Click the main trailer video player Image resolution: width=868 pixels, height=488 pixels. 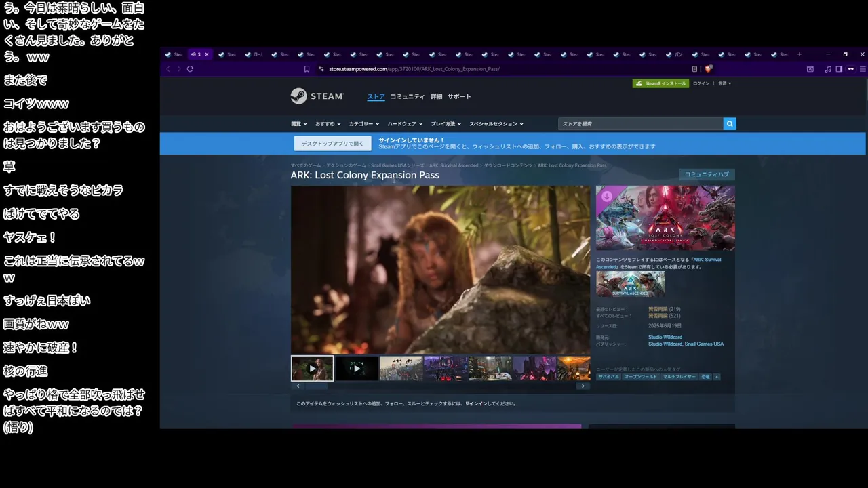click(441, 270)
